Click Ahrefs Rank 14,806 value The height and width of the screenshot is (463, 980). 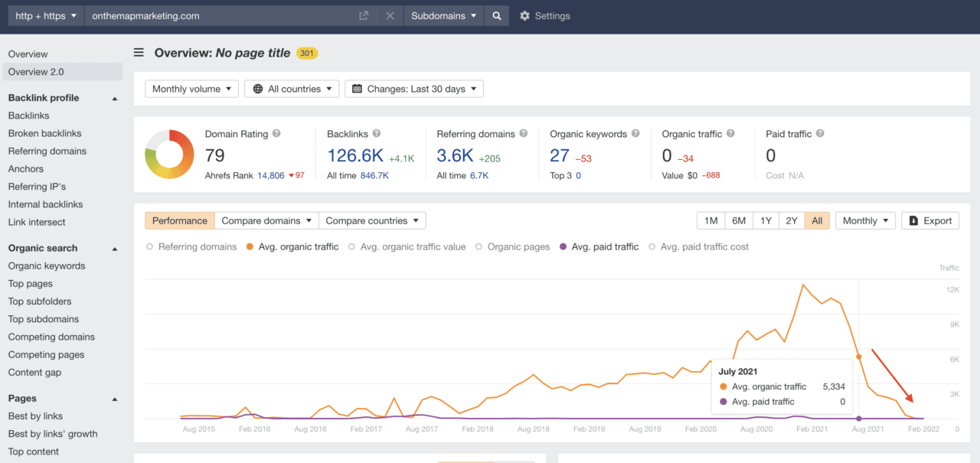tap(271, 175)
